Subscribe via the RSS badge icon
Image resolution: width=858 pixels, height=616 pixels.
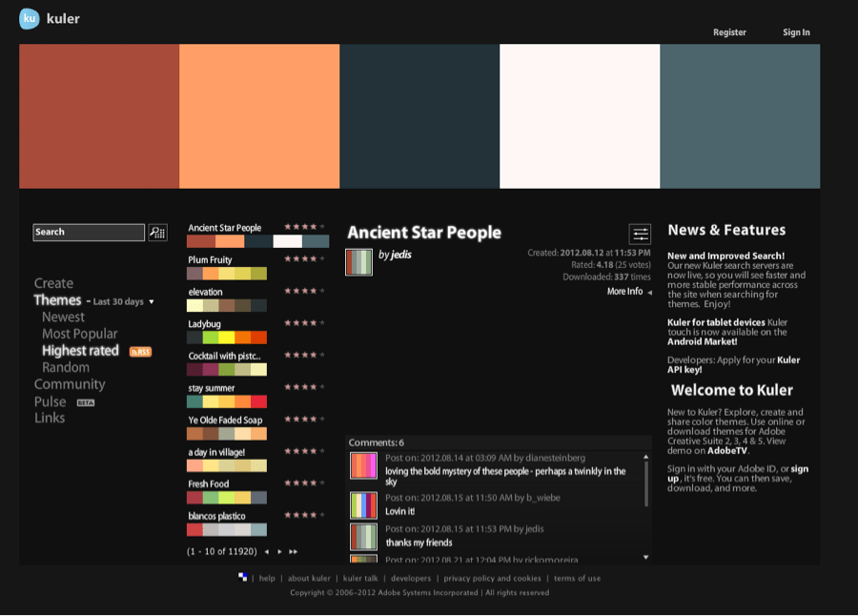[x=140, y=352]
